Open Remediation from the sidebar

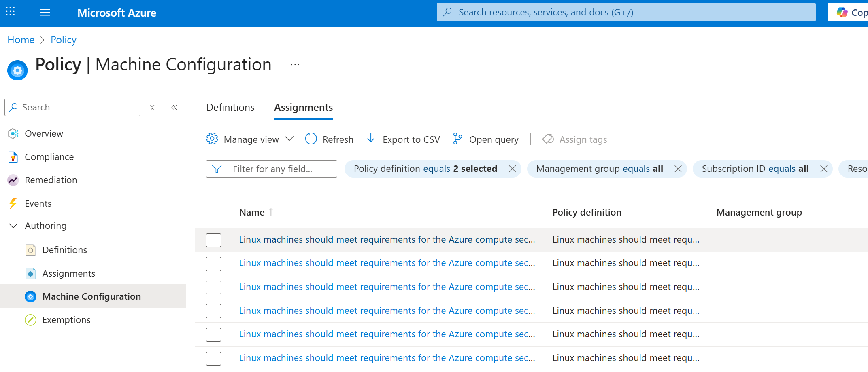point(51,180)
